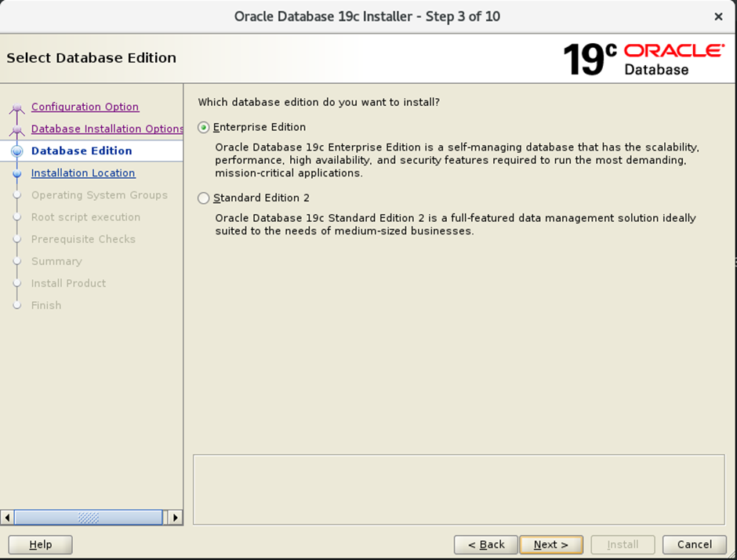Click the current-step circle icon beside Database Edition
The height and width of the screenshot is (560, 737).
[17, 151]
